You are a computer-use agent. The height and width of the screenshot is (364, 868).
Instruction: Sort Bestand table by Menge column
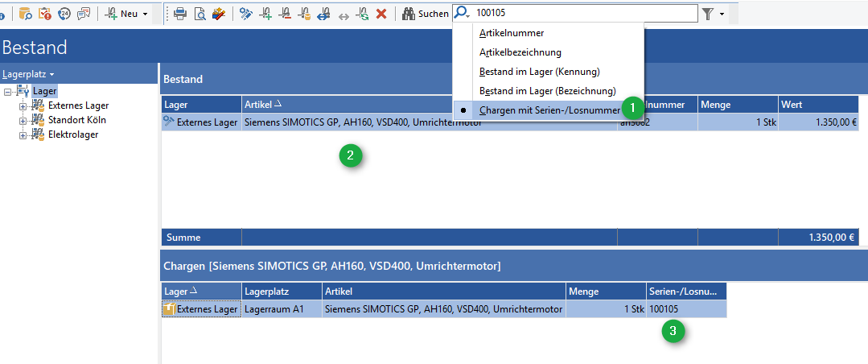point(738,104)
